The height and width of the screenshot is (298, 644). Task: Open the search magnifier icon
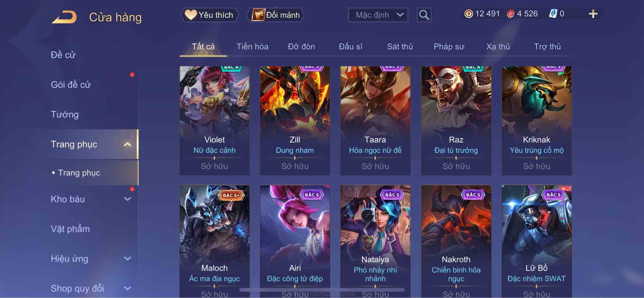tap(424, 15)
